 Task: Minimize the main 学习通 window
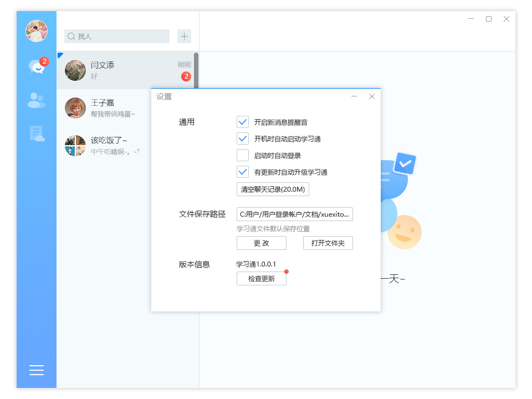tap(471, 19)
